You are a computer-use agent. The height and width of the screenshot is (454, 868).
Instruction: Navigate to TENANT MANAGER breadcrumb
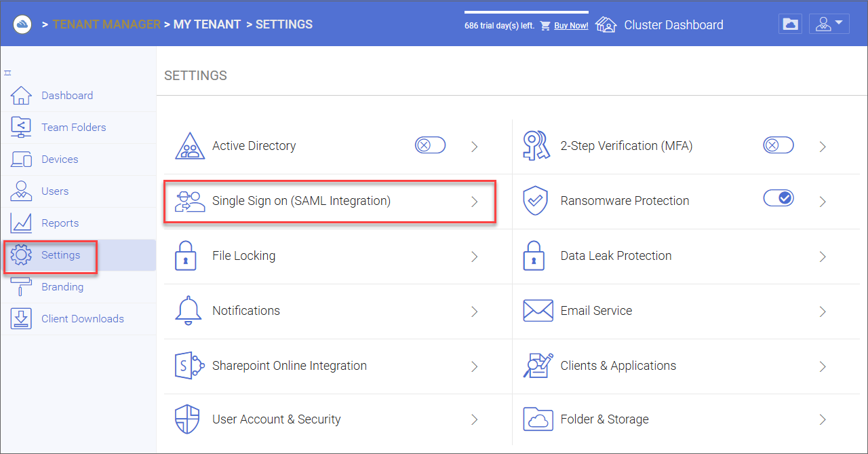click(106, 24)
